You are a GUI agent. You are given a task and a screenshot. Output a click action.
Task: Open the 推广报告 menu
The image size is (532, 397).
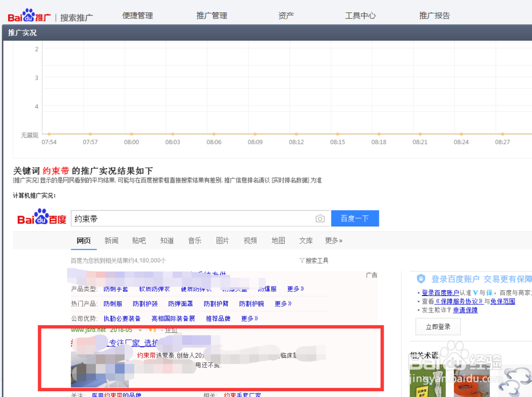(435, 15)
